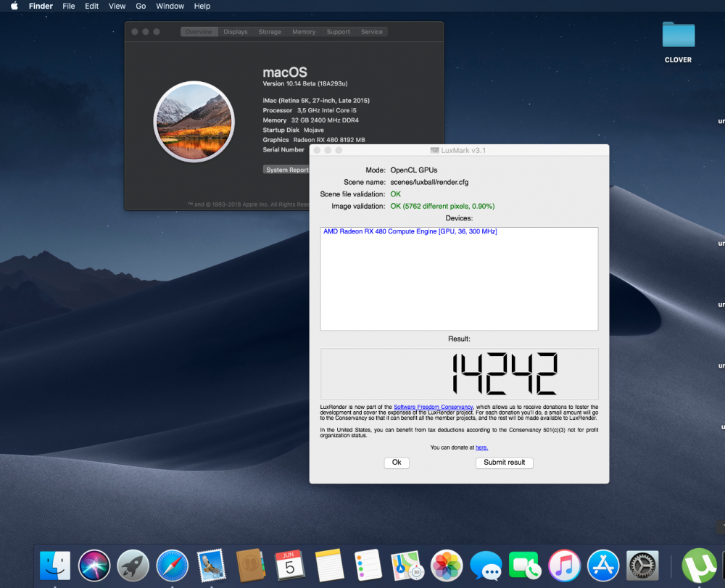Follow the donate 'here' link
This screenshot has height=588, width=725.
click(x=482, y=447)
